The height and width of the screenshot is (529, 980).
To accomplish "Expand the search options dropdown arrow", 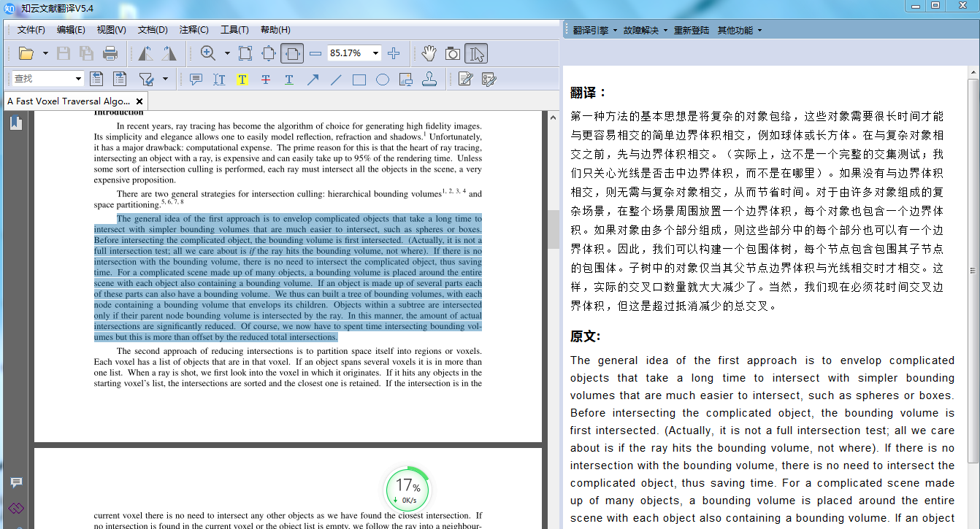I will point(165,79).
